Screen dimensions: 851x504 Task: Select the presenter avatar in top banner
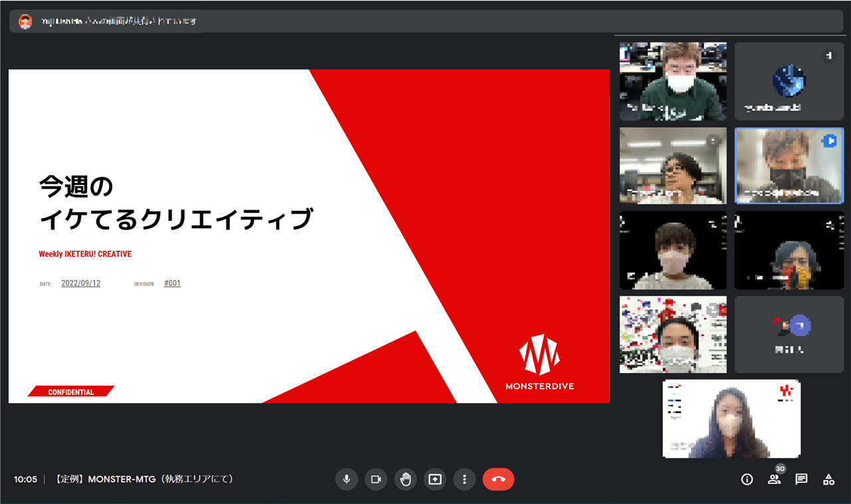click(25, 21)
